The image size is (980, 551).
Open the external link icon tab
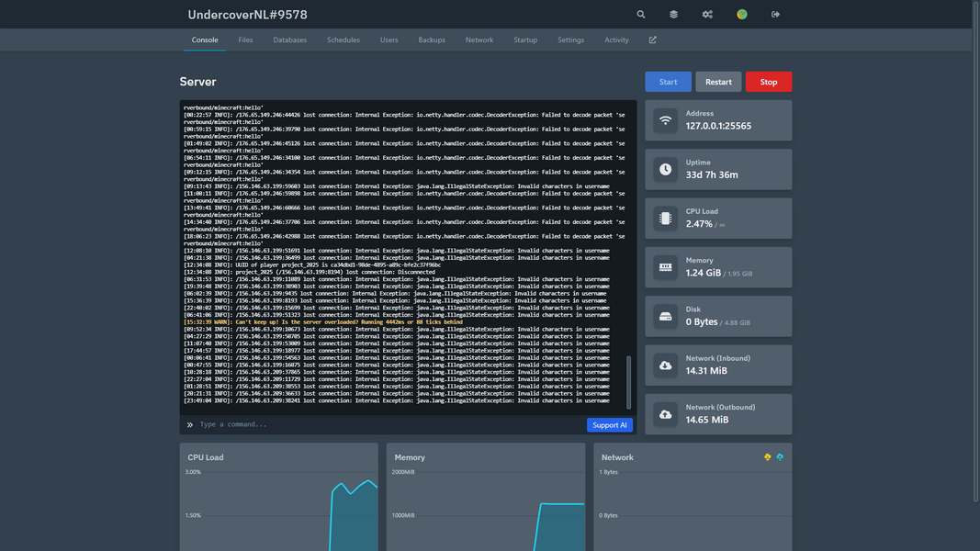(x=652, y=40)
